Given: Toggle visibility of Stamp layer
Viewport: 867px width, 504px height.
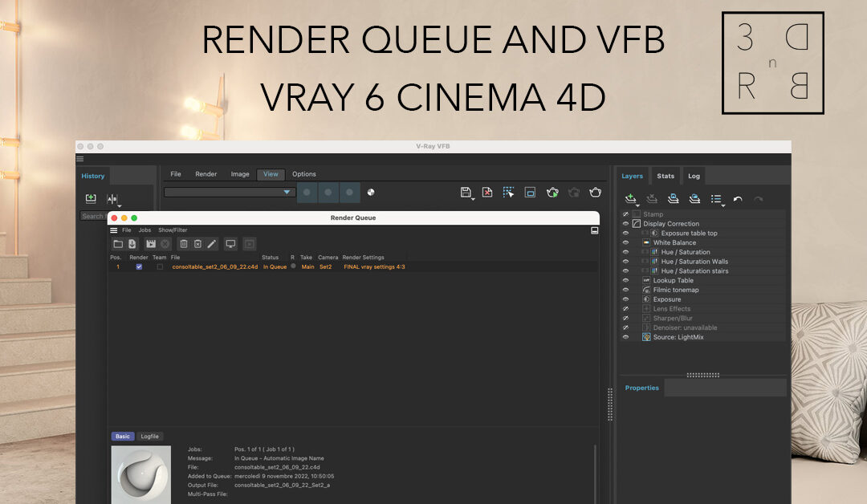Looking at the screenshot, I should point(625,214).
